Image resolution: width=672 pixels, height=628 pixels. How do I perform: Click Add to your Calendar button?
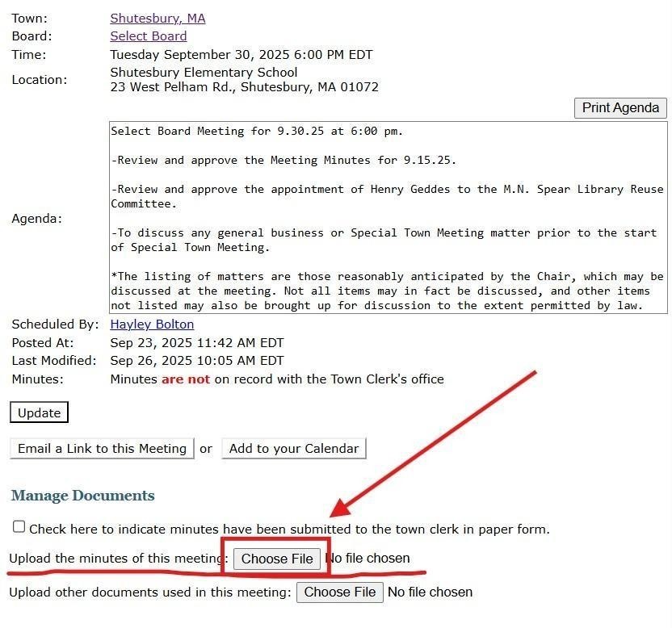(x=293, y=449)
